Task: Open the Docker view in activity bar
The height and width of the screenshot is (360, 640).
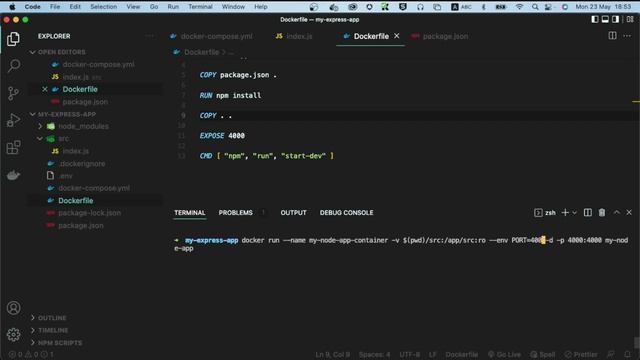Action: coord(13,175)
